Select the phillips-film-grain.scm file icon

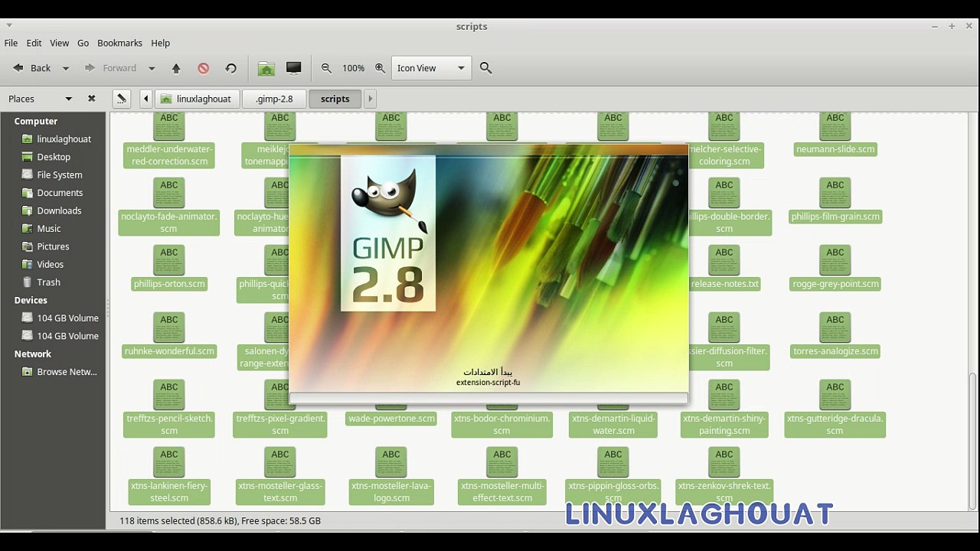pos(835,193)
